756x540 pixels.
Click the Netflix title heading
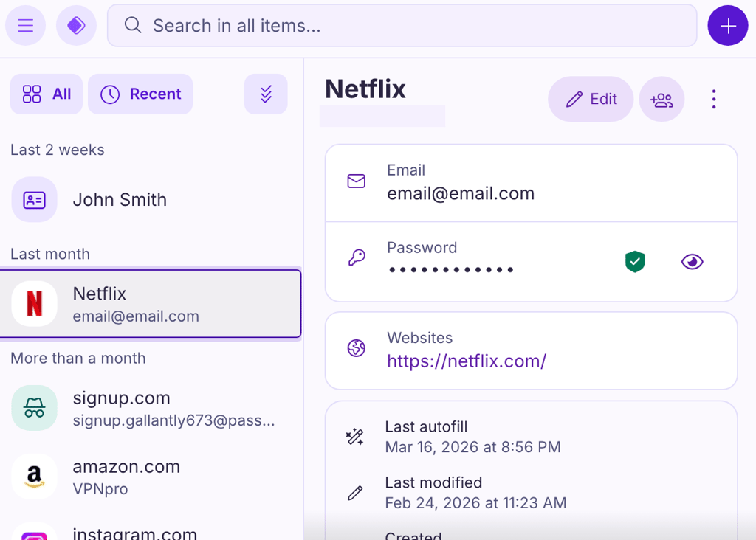365,89
